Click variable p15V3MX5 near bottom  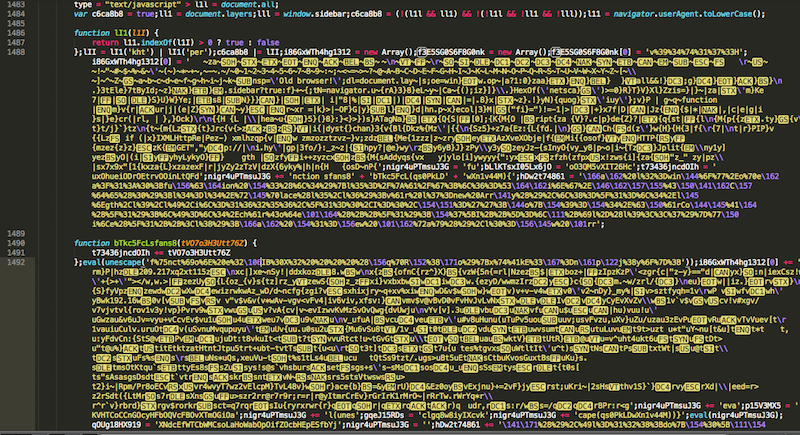761,406
